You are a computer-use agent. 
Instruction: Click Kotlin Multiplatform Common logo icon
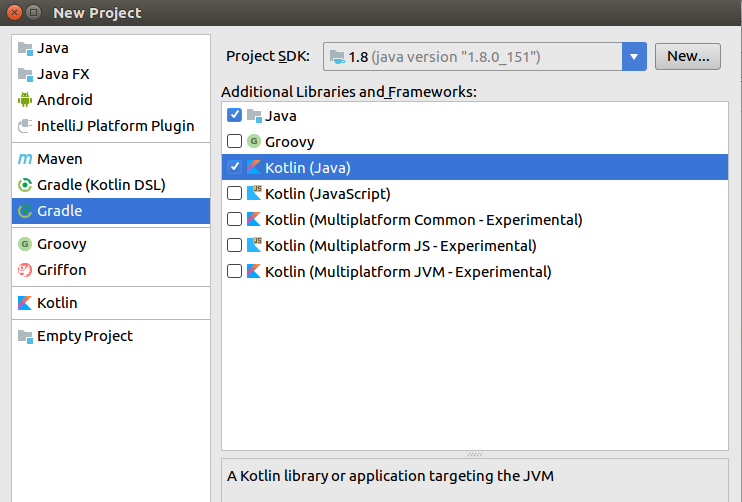tap(254, 219)
